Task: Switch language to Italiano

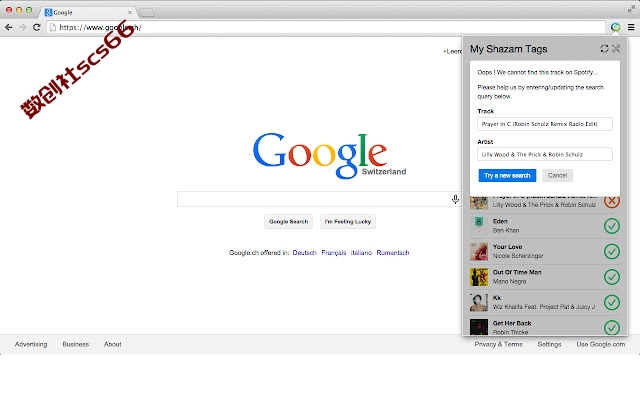Action: 361,253
